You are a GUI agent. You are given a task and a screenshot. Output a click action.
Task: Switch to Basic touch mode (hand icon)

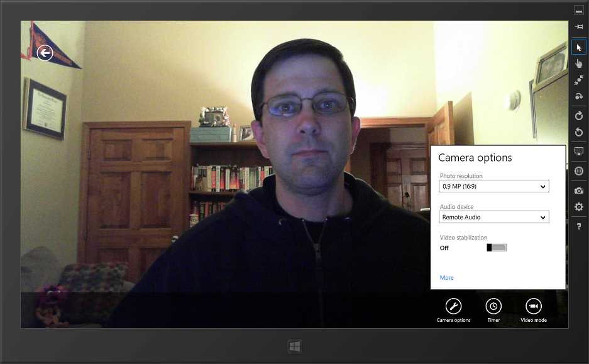(578, 63)
